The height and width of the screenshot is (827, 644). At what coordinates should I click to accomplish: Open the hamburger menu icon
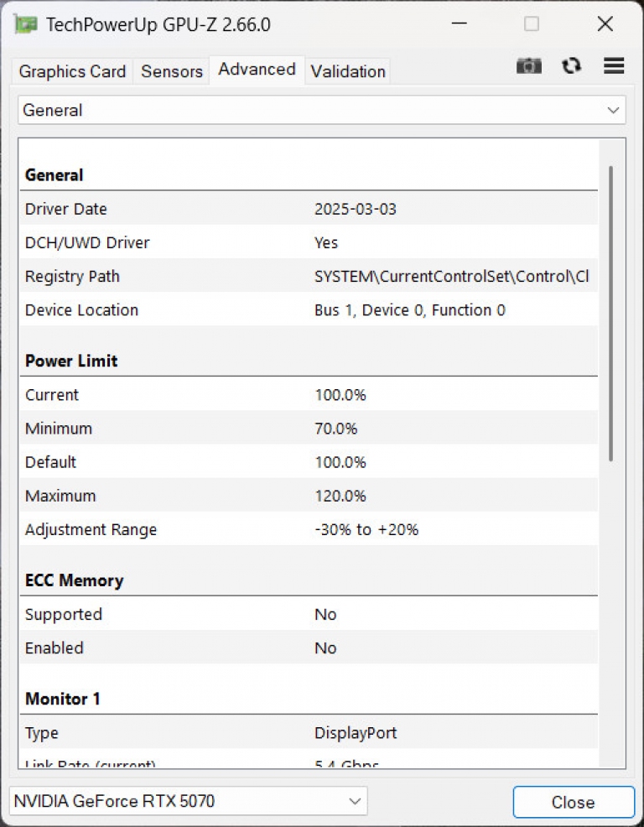pyautogui.click(x=614, y=66)
